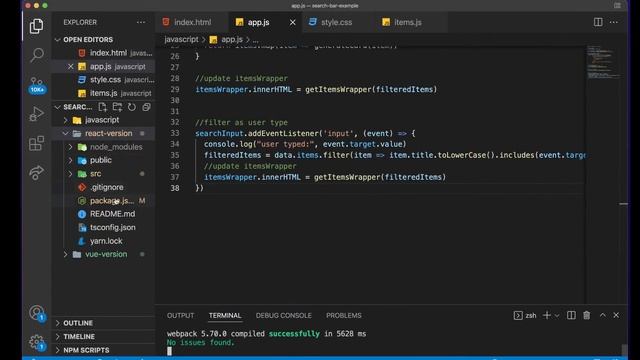Image resolution: width=640 pixels, height=360 pixels.
Task: Split the editor to the right
Action: [x=598, y=22]
